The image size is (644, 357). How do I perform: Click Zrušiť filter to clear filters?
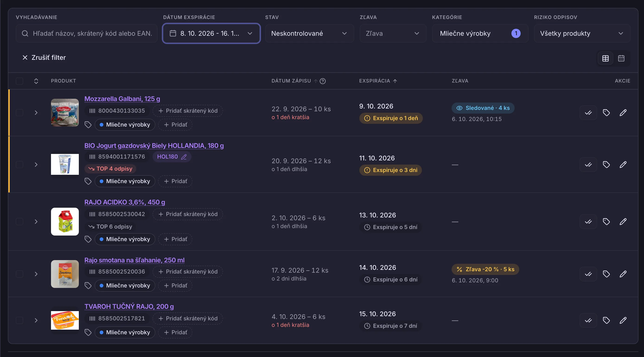(44, 57)
